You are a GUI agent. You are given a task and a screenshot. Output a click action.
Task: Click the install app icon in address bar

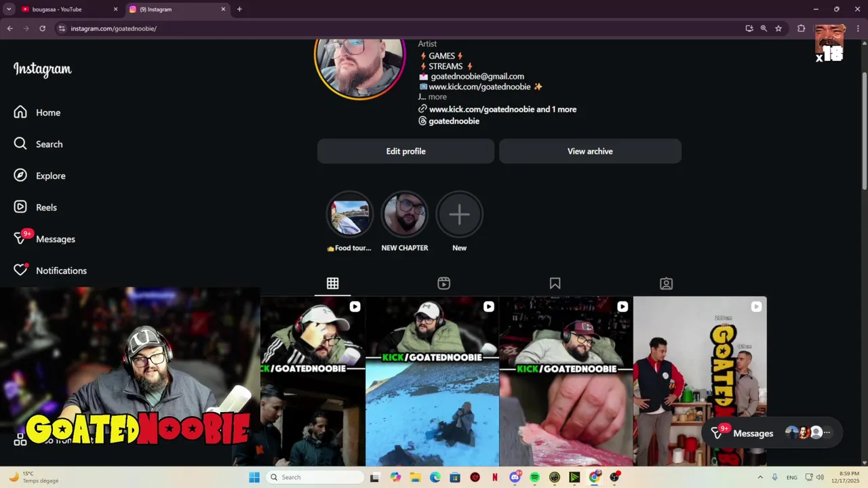(x=749, y=28)
